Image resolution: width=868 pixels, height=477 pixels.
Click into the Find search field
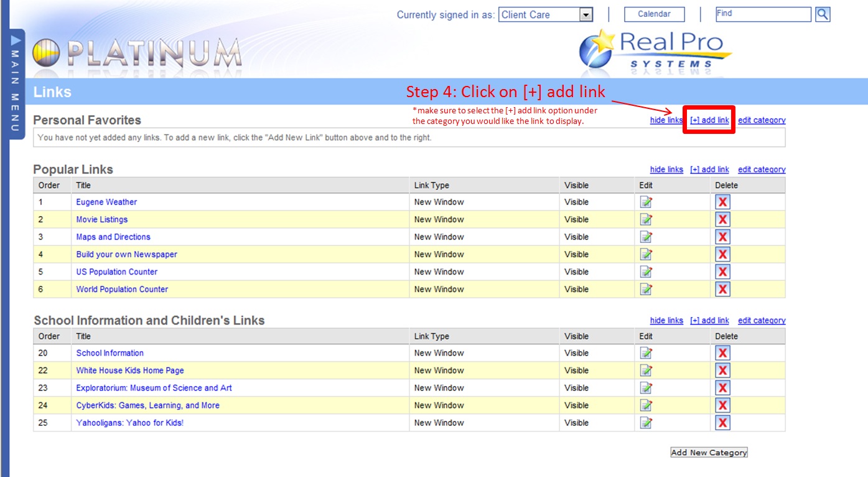tap(763, 14)
